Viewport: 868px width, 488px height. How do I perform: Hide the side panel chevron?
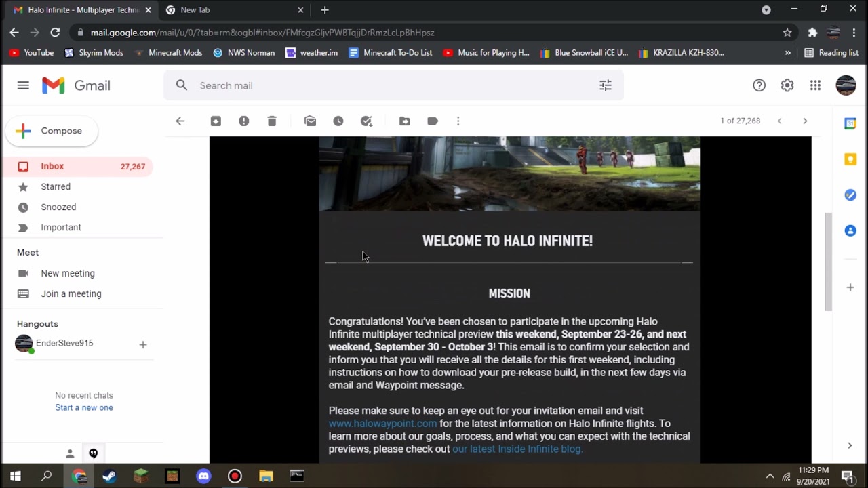pyautogui.click(x=850, y=445)
